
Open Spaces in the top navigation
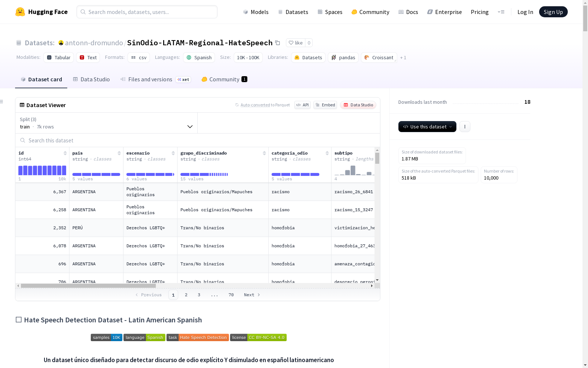point(330,12)
